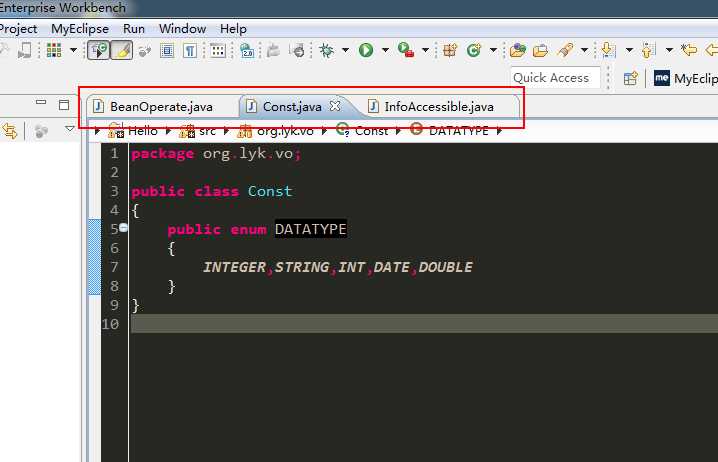The height and width of the screenshot is (462, 718).
Task: Open the Previous Annotation dropdown arrow
Action: (669, 50)
